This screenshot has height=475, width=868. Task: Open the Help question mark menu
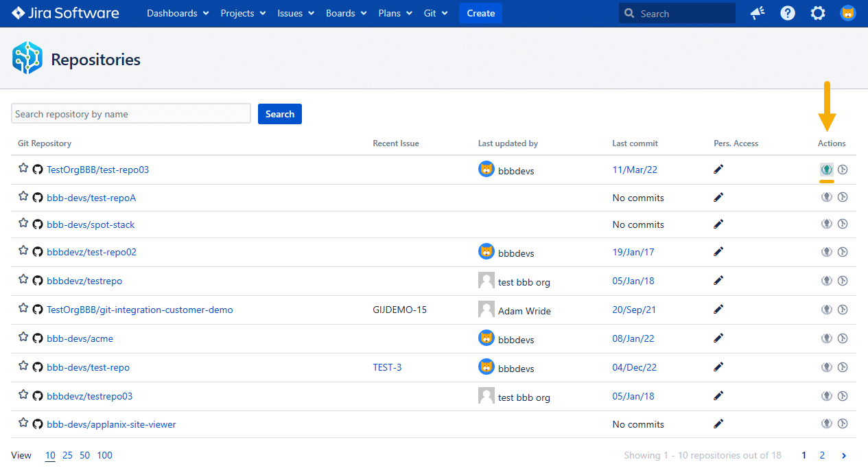(788, 13)
